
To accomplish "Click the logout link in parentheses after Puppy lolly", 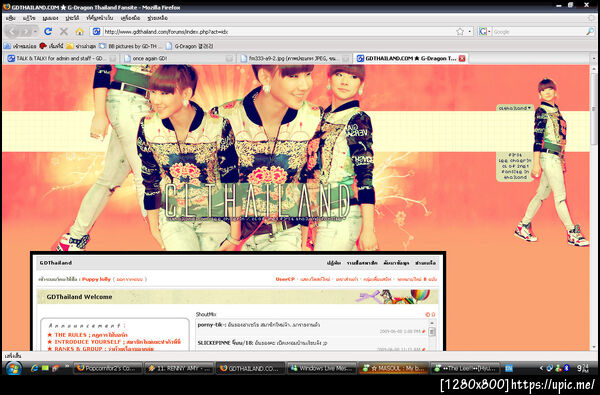I will pos(130,279).
